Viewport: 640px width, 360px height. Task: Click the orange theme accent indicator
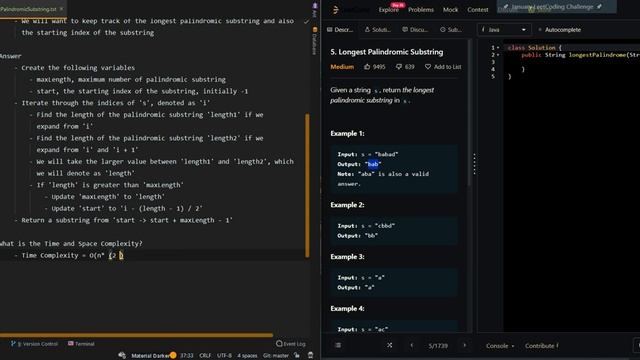tap(173, 356)
